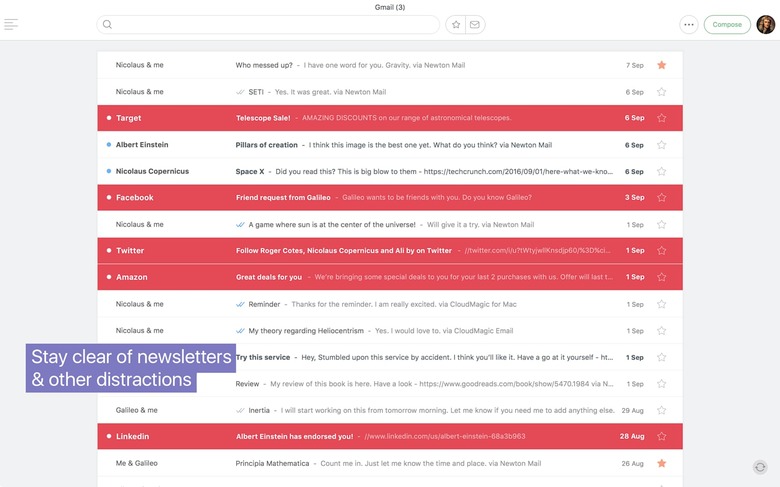Filter by starred emails icon
Viewport: 780px width, 487px height.
tap(456, 25)
